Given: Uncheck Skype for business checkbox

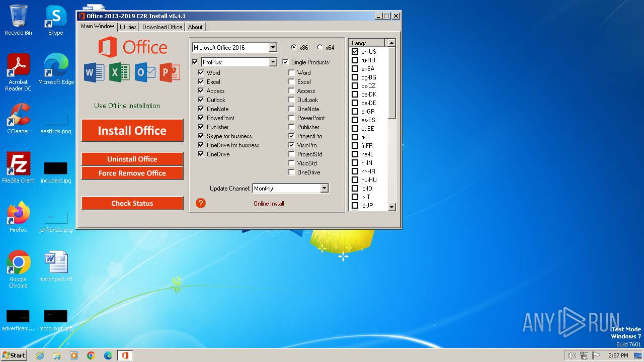Looking at the screenshot, I should click(x=201, y=136).
